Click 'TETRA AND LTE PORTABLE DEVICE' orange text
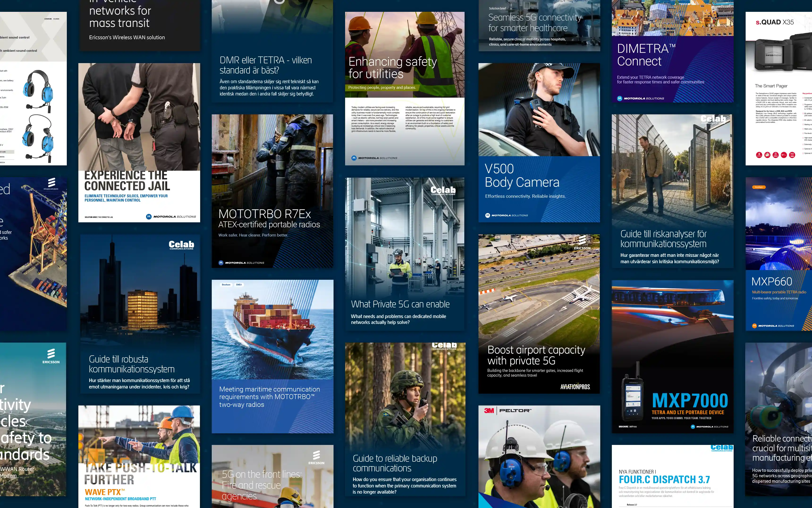The image size is (812, 508). click(x=688, y=412)
